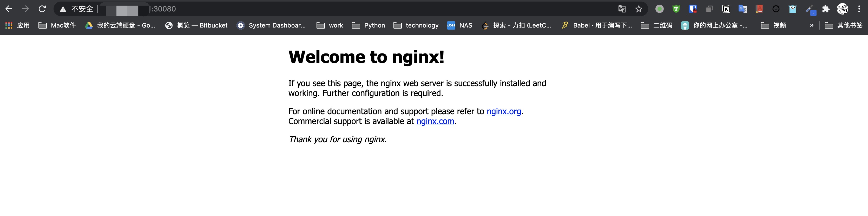Image resolution: width=868 pixels, height=216 pixels.
Task: Open the Extensions puzzle piece menu
Action: coord(826,9)
